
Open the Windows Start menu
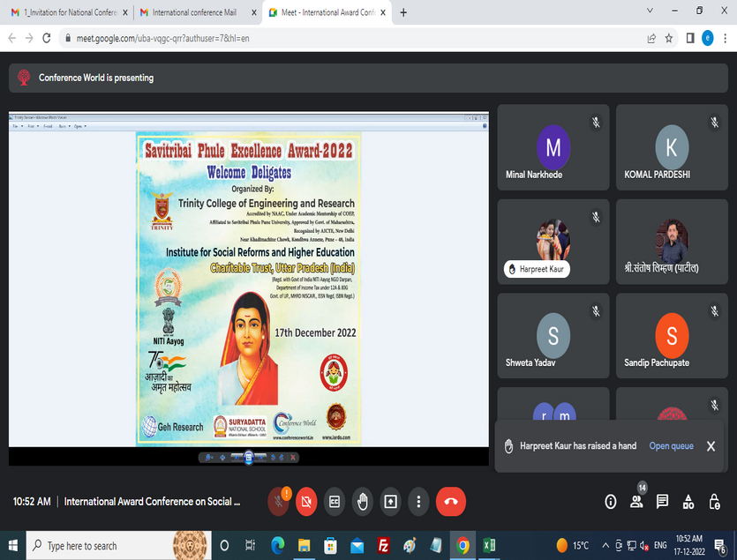pos(12,545)
